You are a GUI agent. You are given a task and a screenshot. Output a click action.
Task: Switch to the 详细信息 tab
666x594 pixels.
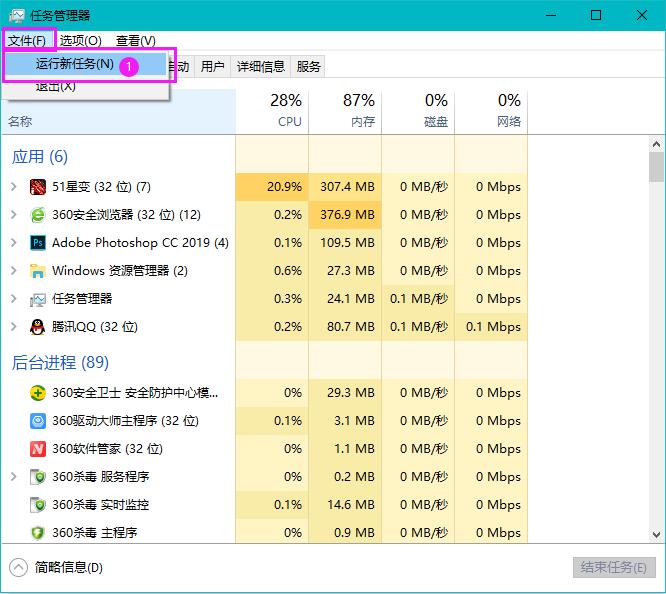point(261,67)
